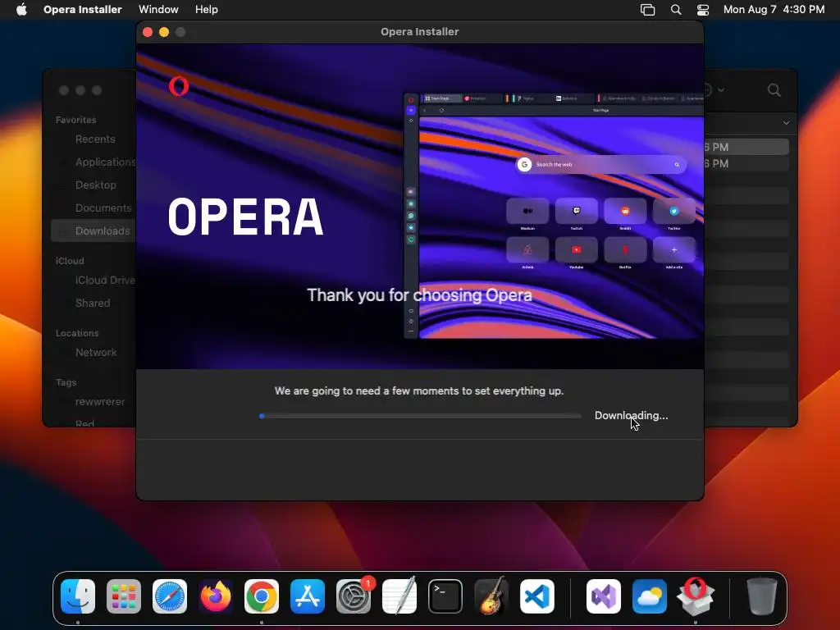Click the Opera browser preview screenshot
The image size is (840, 630).
click(x=554, y=216)
